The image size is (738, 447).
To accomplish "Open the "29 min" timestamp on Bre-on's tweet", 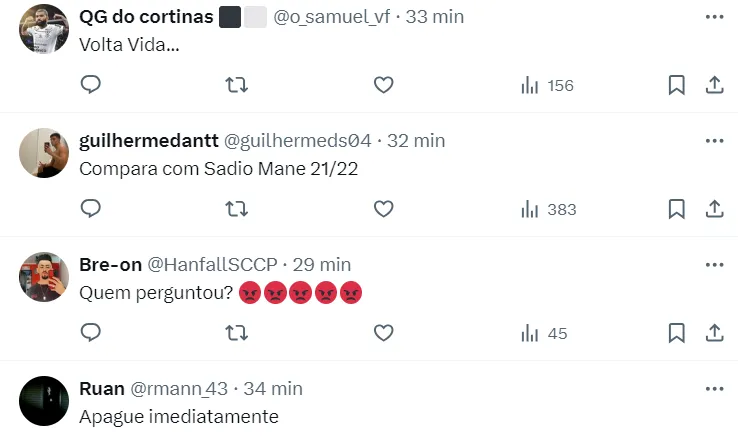I will (322, 264).
